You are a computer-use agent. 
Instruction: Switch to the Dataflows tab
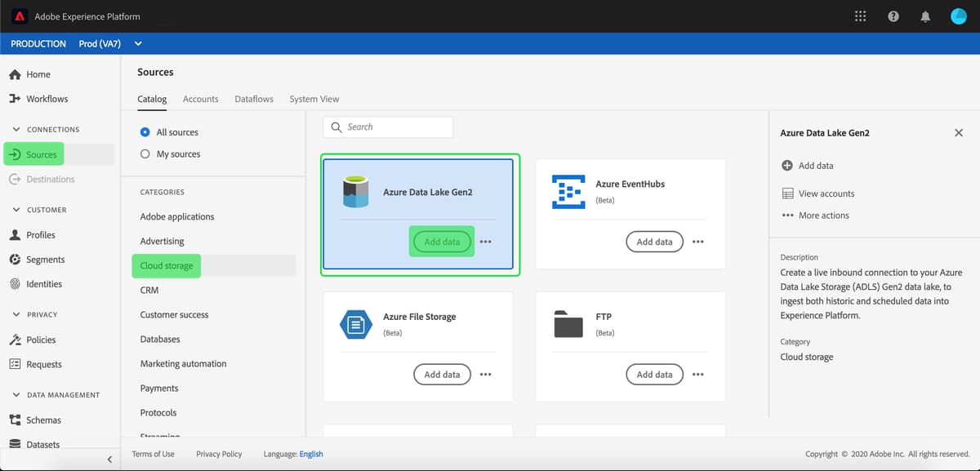click(x=253, y=98)
